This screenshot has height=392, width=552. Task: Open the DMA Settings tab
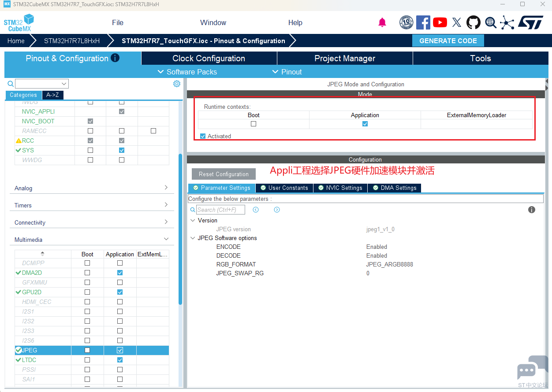(395, 188)
